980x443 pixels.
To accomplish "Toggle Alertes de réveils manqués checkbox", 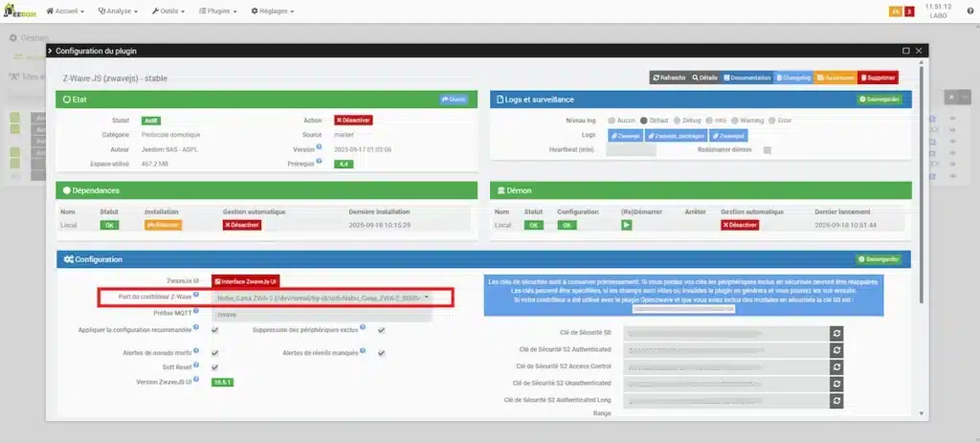I will [381, 353].
